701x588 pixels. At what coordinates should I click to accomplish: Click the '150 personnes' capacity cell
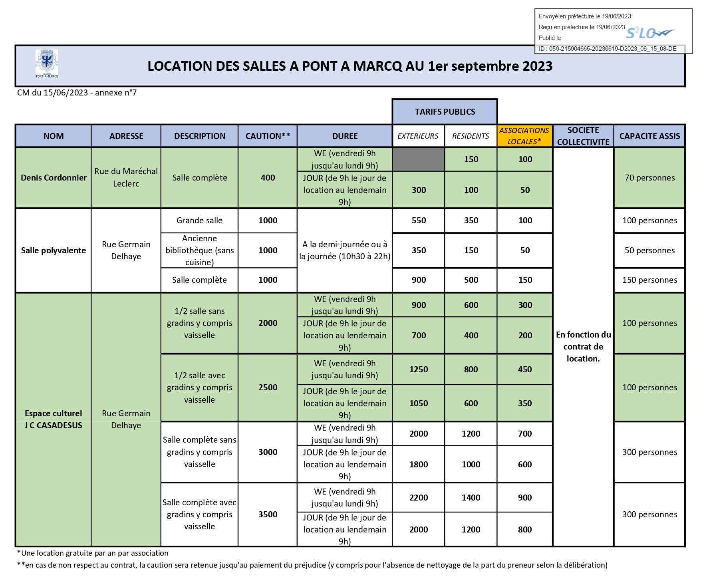tap(649, 280)
